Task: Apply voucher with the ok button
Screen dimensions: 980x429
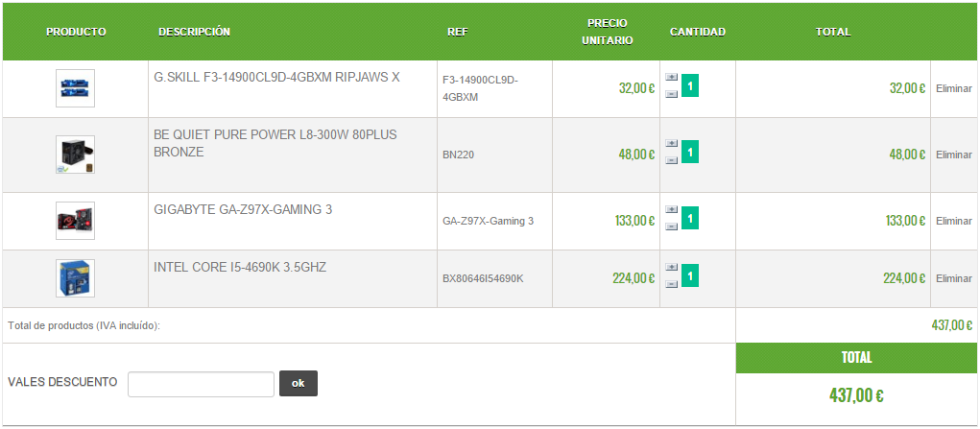Action: pos(299,383)
